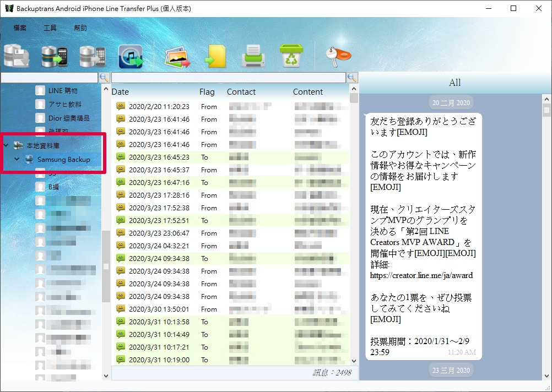This screenshot has height=392, width=552.
Task: Click the 20 二月 2020 date bubble
Action: click(x=451, y=103)
